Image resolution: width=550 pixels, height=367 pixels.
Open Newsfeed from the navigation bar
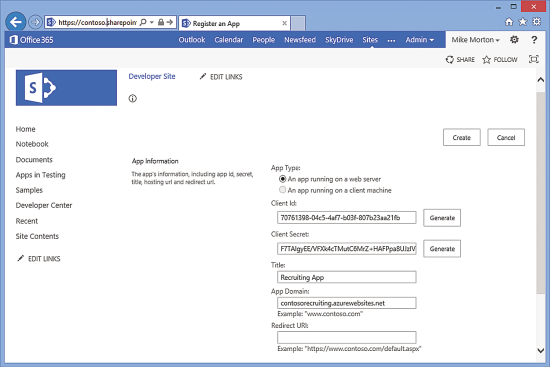point(300,40)
